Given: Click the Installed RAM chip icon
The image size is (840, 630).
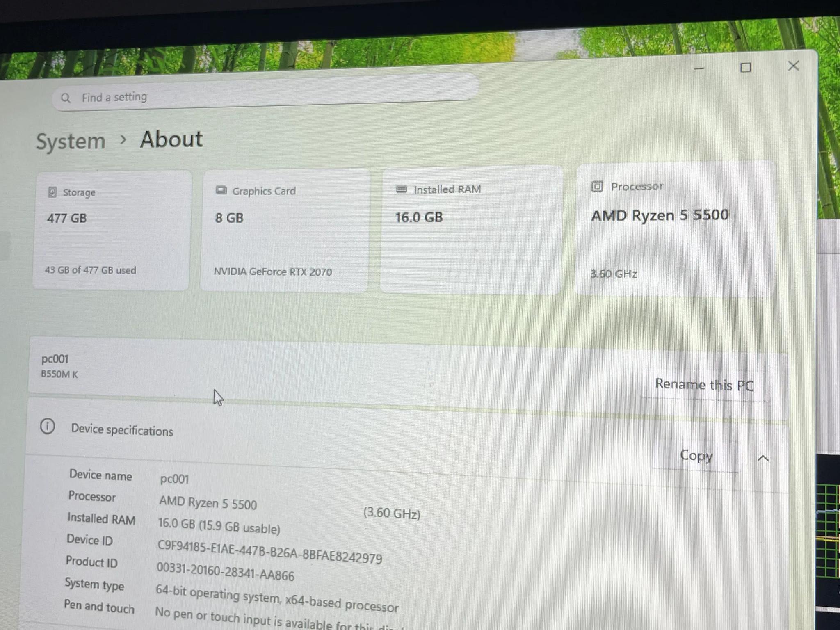Looking at the screenshot, I should click(401, 189).
